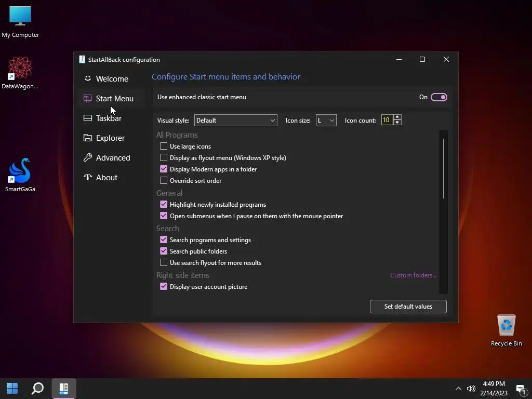Click the StartAllBack title bar icon
Screen dimensions: 532x399
point(82,59)
